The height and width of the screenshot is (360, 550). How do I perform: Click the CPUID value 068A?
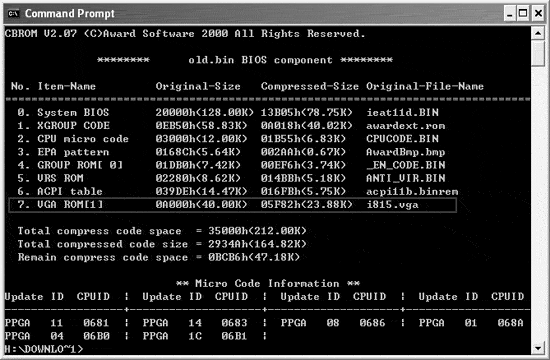pyautogui.click(x=510, y=323)
